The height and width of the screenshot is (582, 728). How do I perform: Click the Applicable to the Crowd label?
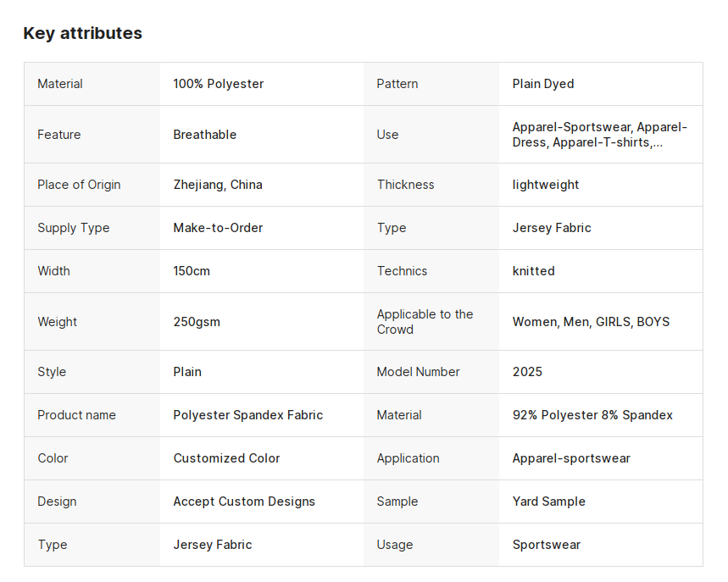point(425,322)
